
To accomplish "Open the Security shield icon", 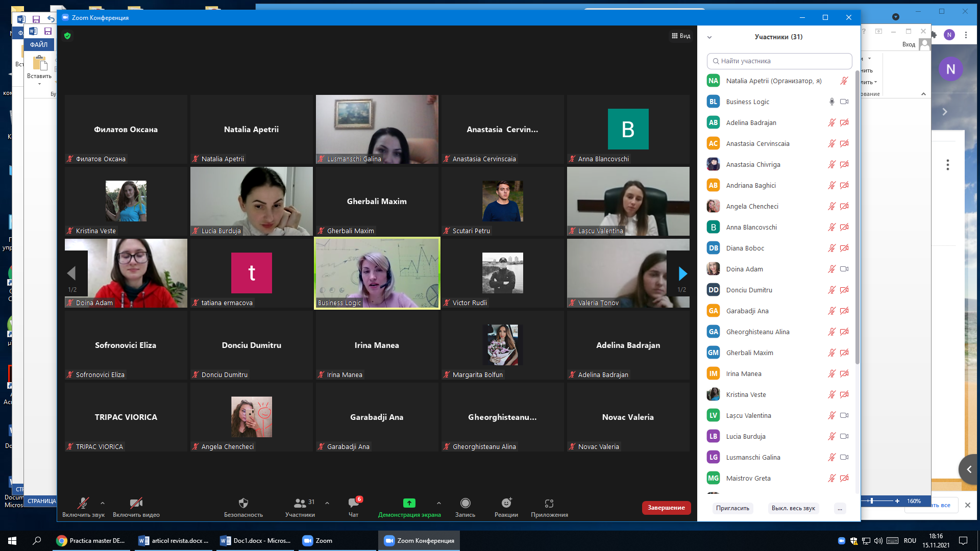I will [x=243, y=504].
